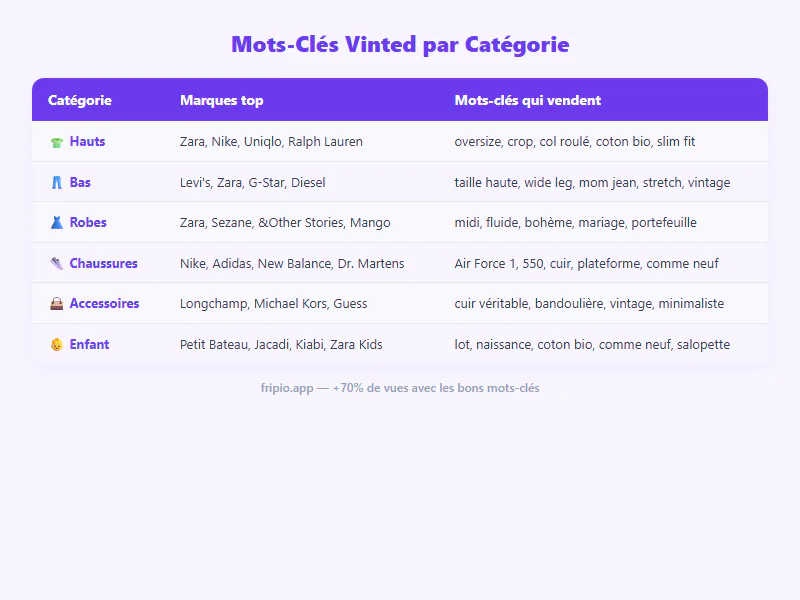Click the blue dress icon beside Robes
The width and height of the screenshot is (800, 600).
[x=57, y=223]
